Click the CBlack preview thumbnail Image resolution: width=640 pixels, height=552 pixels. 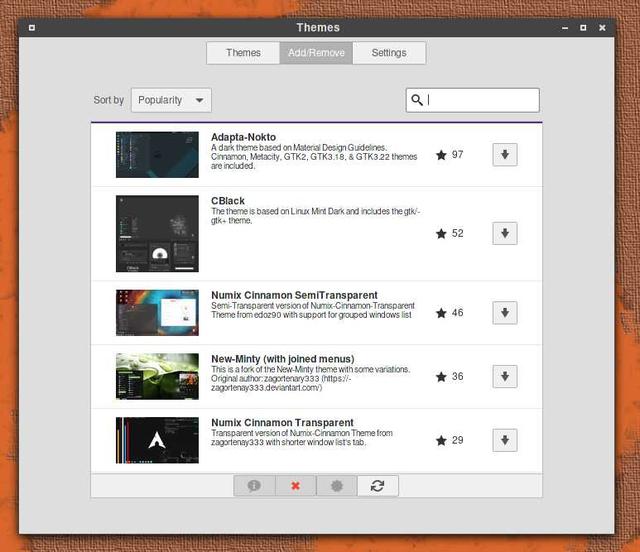click(157, 234)
